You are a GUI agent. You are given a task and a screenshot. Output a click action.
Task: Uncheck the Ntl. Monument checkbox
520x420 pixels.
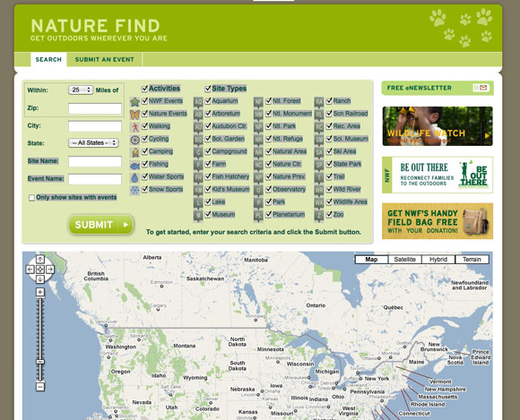pos(268,114)
